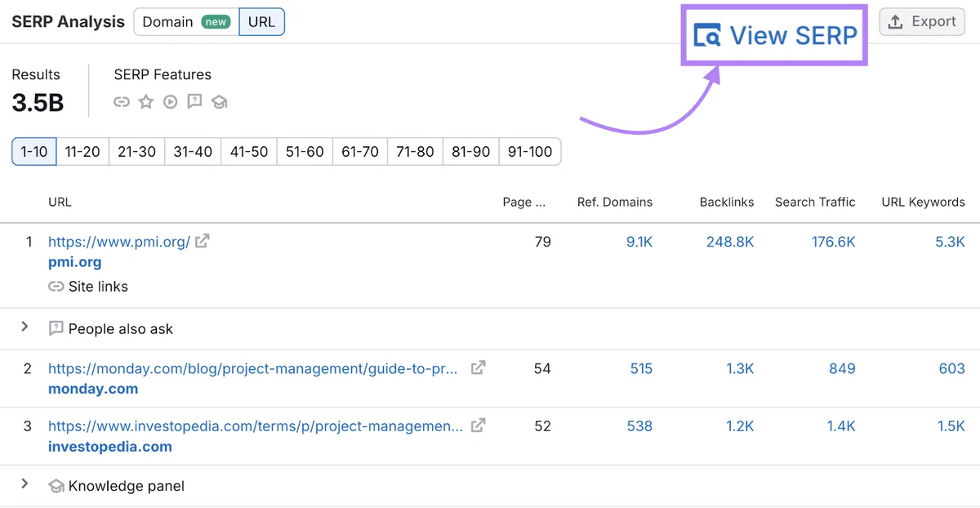
Task: View investopedia.com 1.4K search traffic
Action: coord(841,426)
